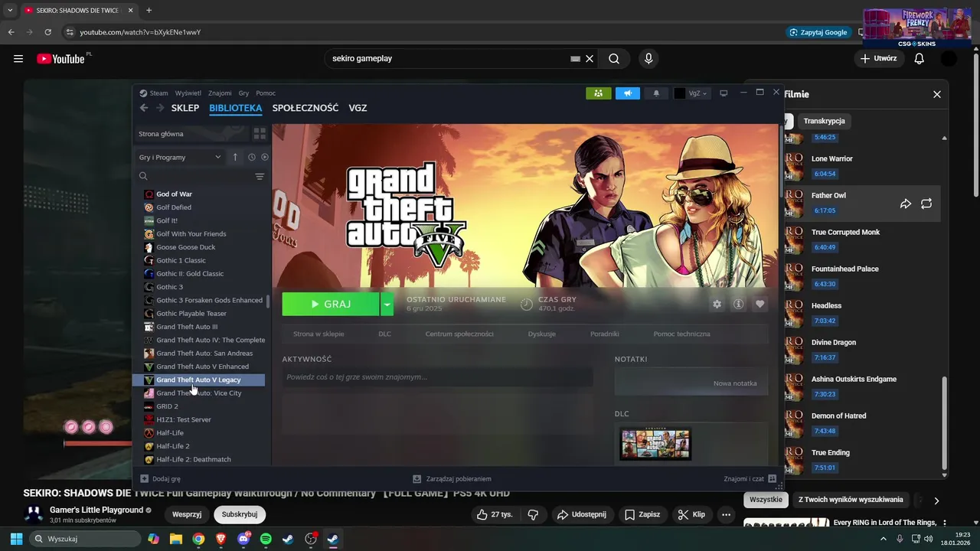Viewport: 980px width, 551px height.
Task: Open Pomoc menu
Action: point(266,93)
